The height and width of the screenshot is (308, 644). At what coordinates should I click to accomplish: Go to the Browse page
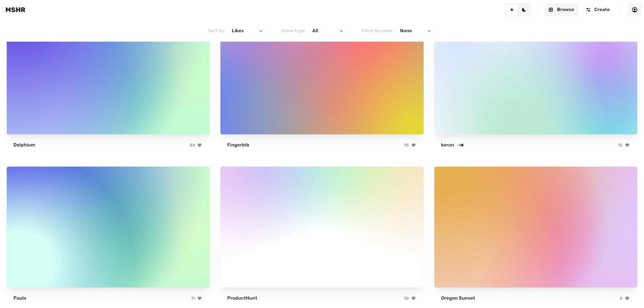tap(561, 10)
